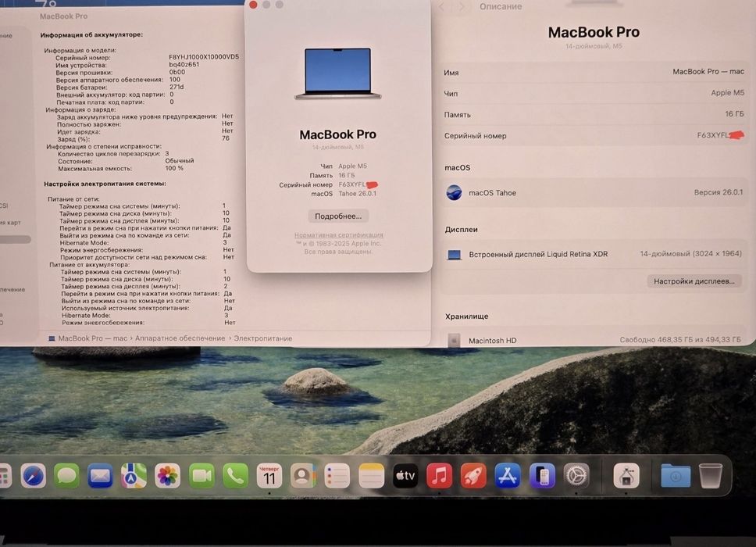Click the green Phone app icon
756x547 pixels.
pos(235,476)
